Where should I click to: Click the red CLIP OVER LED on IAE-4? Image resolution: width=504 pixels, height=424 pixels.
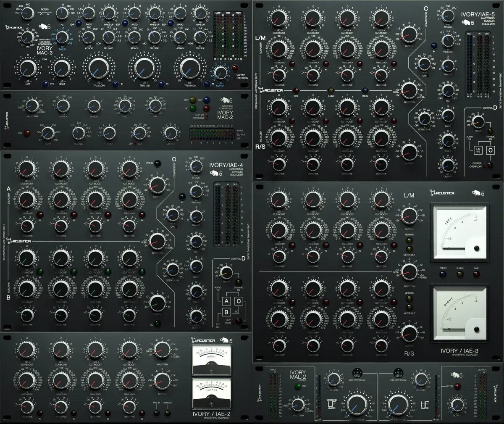238,321
